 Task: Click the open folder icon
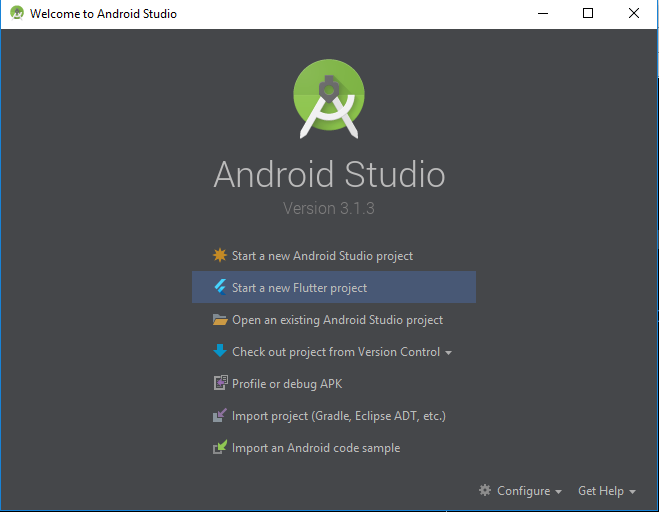(x=220, y=320)
